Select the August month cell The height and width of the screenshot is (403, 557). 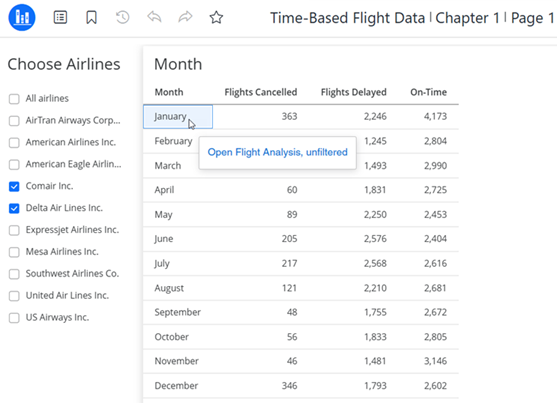pos(169,288)
